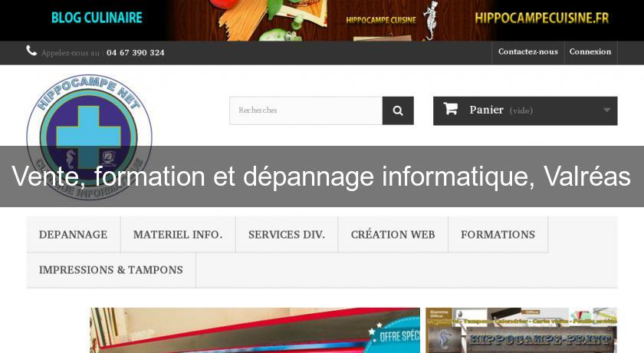Open the FORMATIONS menu item
644x353 pixels.
coord(498,234)
